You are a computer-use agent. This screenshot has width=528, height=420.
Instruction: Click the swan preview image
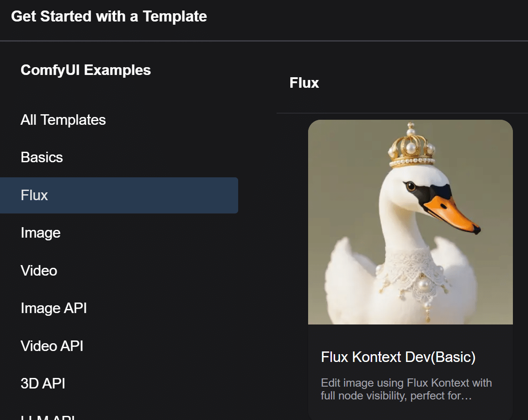tap(410, 222)
